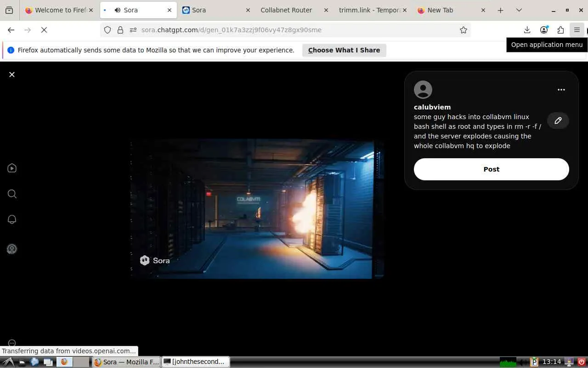Click the Choose What I Share button
Image resolution: width=588 pixels, height=368 pixels.
[344, 50]
